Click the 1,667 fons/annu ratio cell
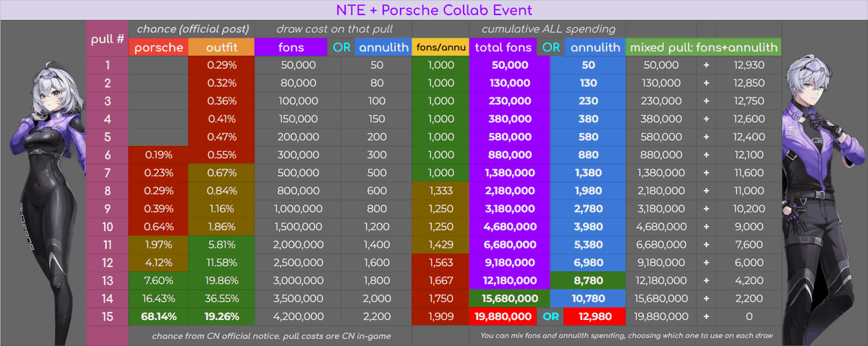Screen dimensions: 868x346 tap(440, 280)
